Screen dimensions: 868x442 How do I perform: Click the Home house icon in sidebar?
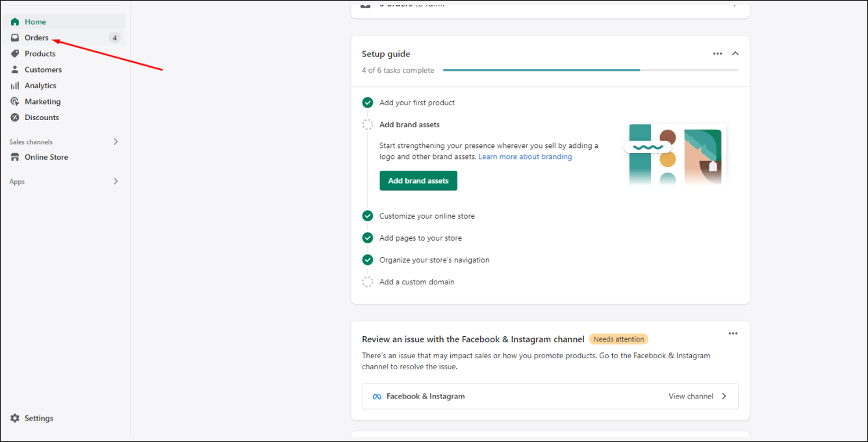coord(15,22)
